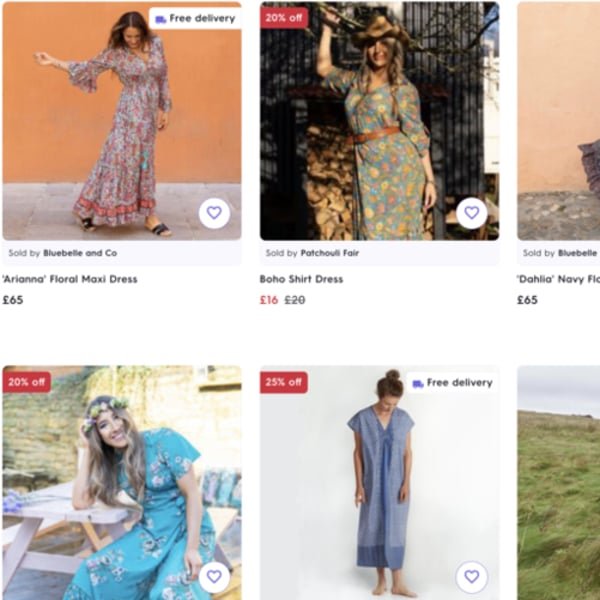Tap heart on blue kaftan dress
The width and height of the screenshot is (600, 600).
point(472,577)
